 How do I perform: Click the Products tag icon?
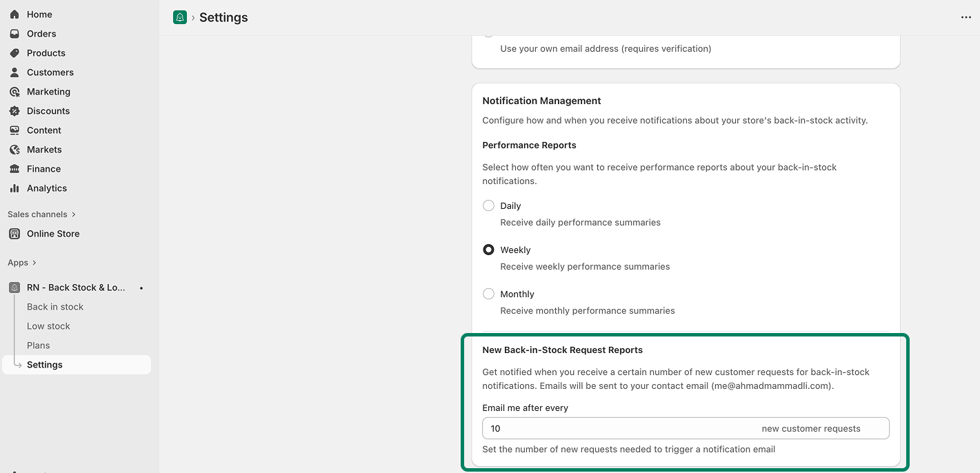[x=14, y=53]
